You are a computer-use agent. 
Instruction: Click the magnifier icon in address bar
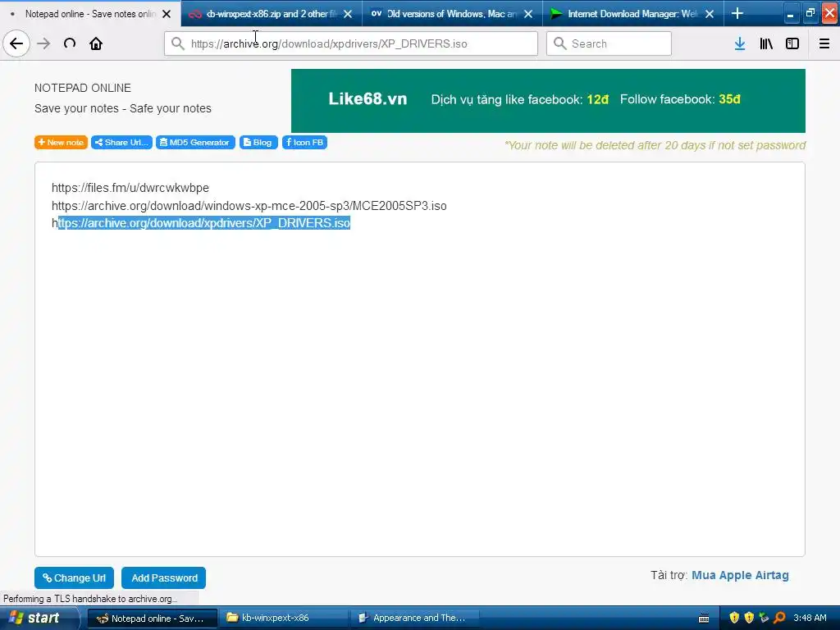(178, 43)
